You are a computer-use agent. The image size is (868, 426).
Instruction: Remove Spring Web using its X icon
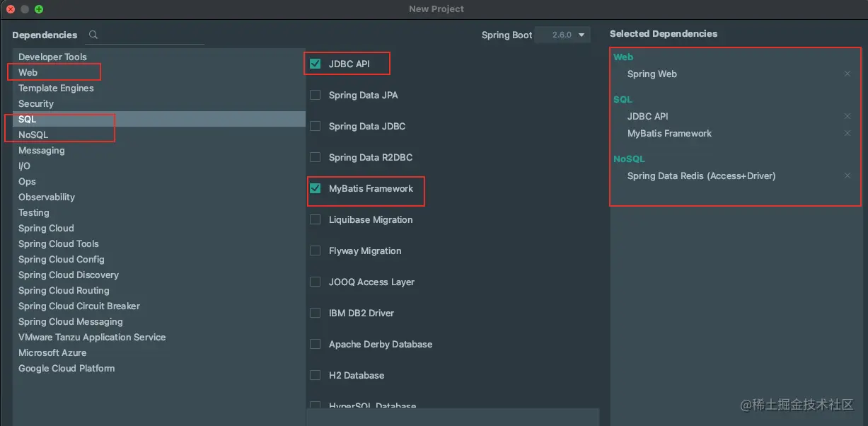click(847, 74)
